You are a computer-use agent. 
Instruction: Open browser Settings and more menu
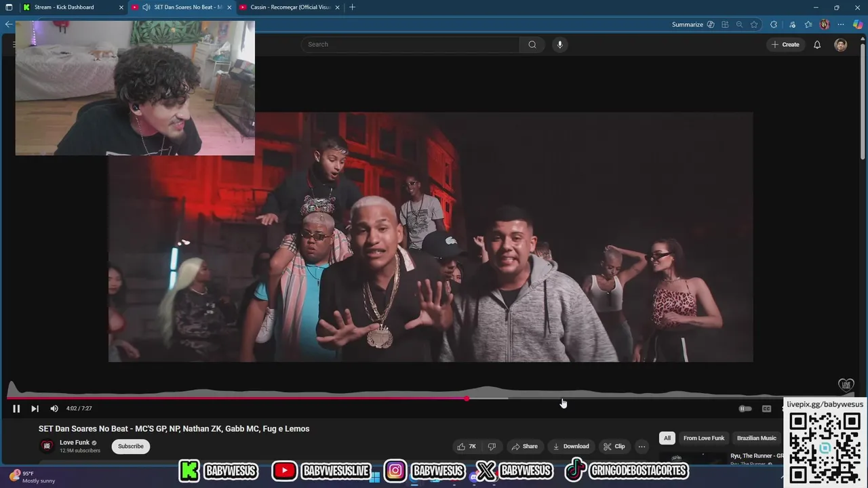point(841,24)
